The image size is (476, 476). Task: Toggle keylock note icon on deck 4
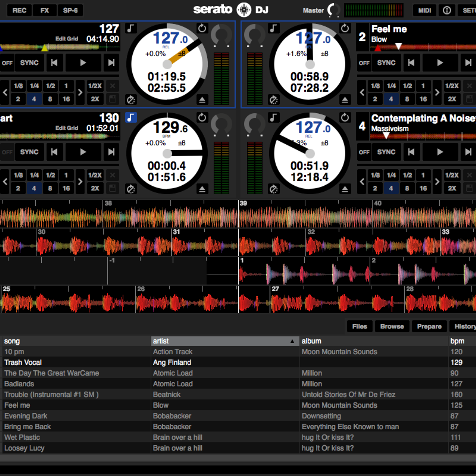pos(273,118)
